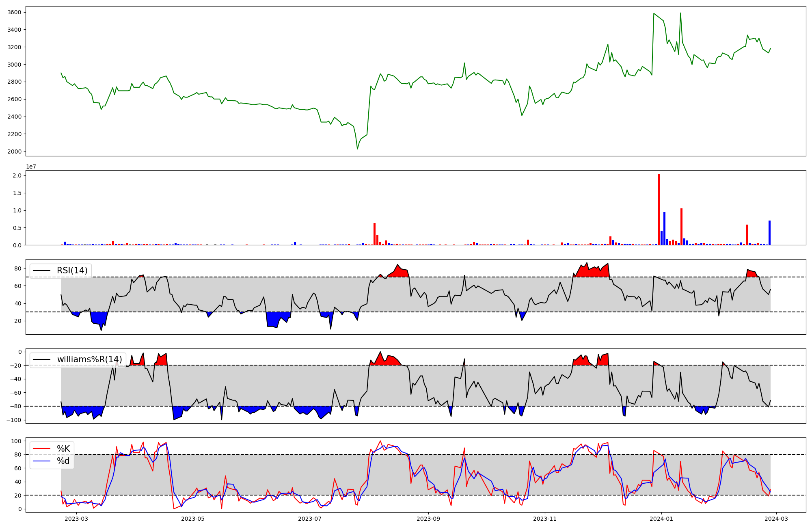Click the williams%R(14) legend label

pyautogui.click(x=89, y=359)
